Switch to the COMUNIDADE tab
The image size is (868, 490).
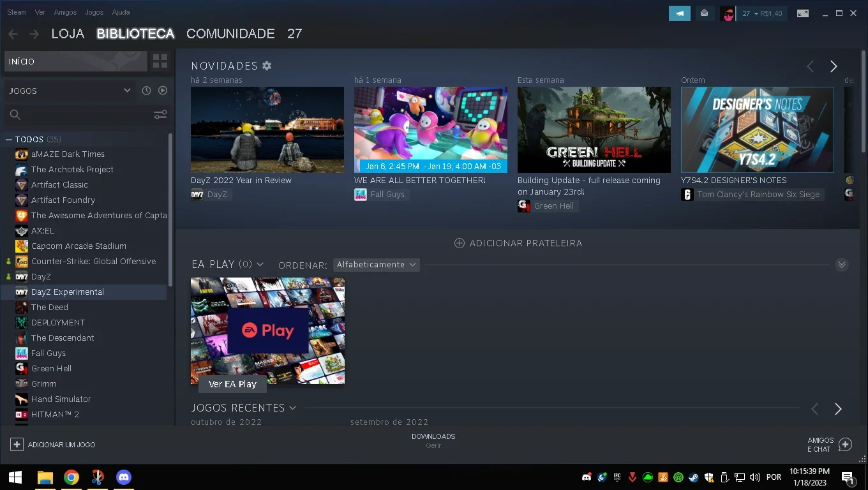coord(230,34)
